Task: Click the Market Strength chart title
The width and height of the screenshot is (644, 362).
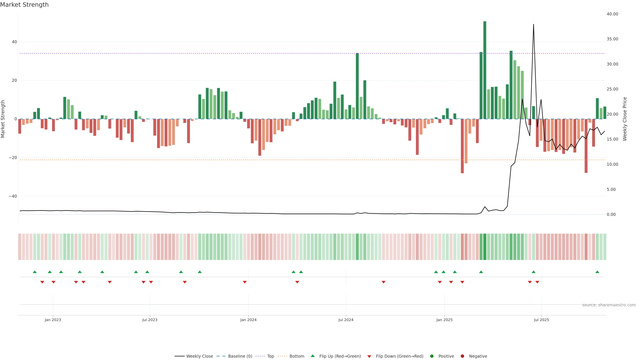Action: coord(24,5)
